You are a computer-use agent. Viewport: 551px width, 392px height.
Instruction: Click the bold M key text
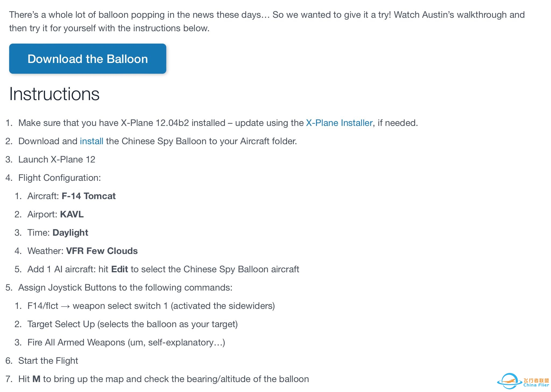tap(36, 379)
